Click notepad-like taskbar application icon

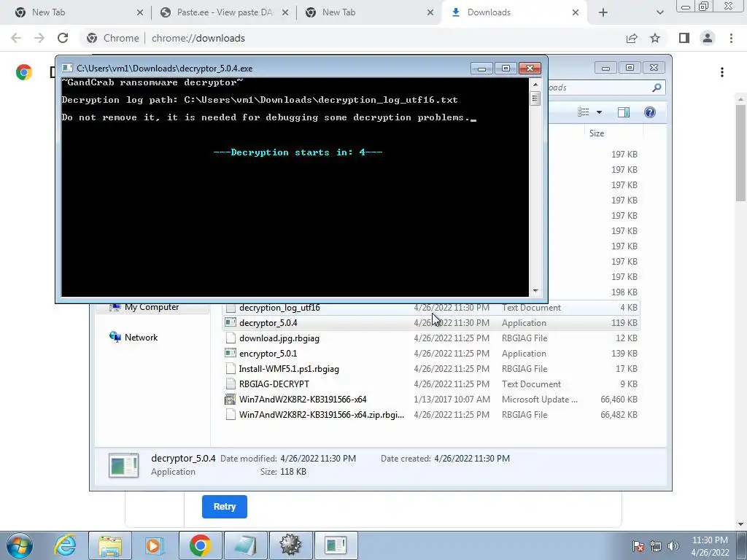pyautogui.click(x=245, y=545)
